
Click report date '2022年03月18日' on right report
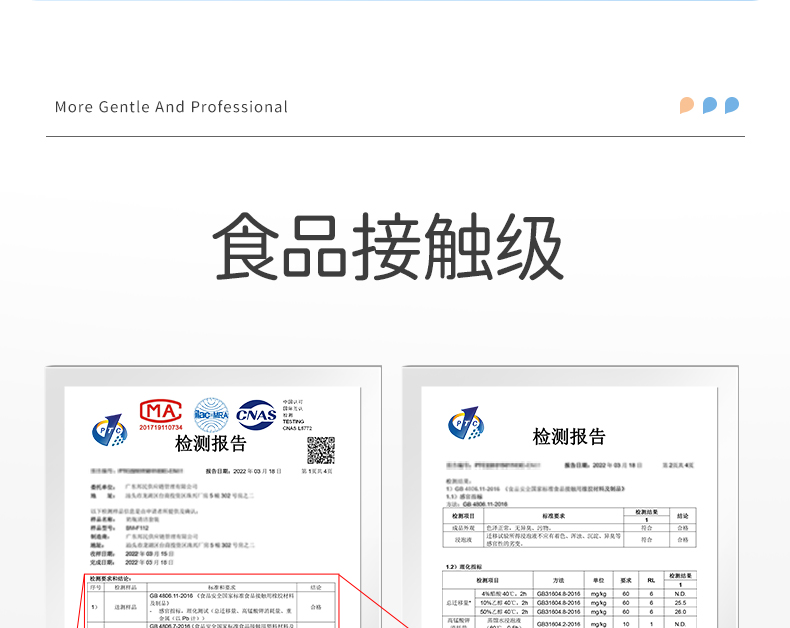click(617, 465)
